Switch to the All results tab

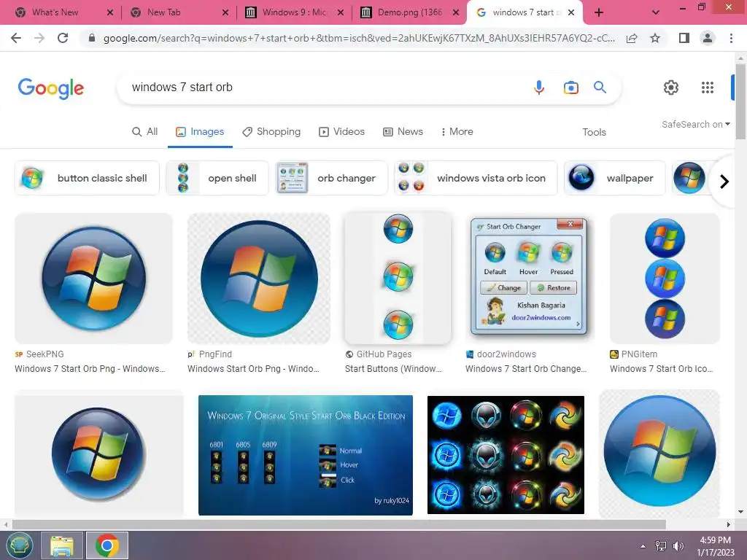pos(145,131)
